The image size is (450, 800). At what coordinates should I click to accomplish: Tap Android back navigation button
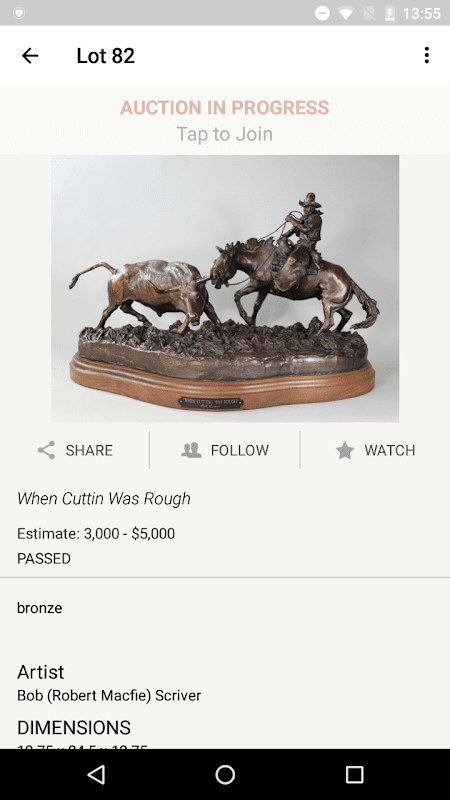(96, 774)
